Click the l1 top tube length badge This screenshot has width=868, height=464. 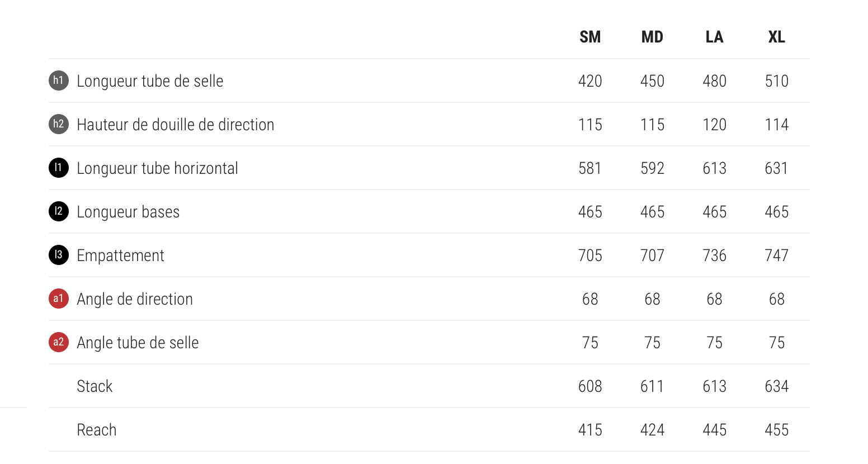tap(59, 168)
